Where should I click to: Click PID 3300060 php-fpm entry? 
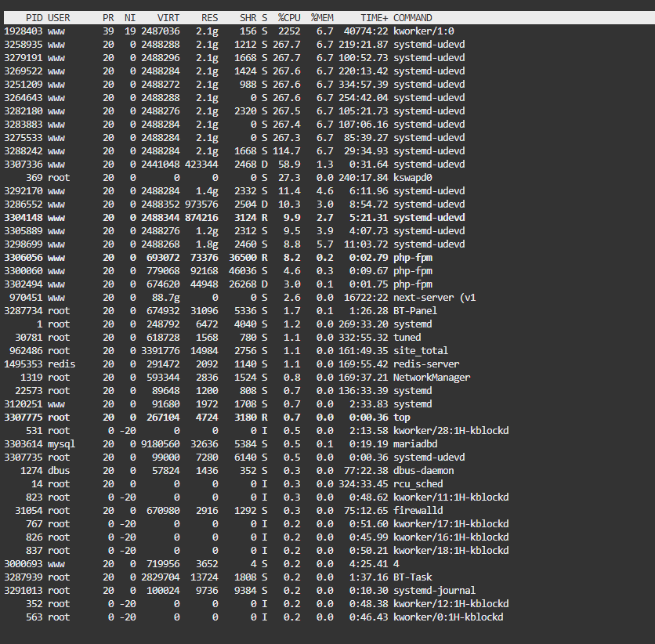click(24, 271)
